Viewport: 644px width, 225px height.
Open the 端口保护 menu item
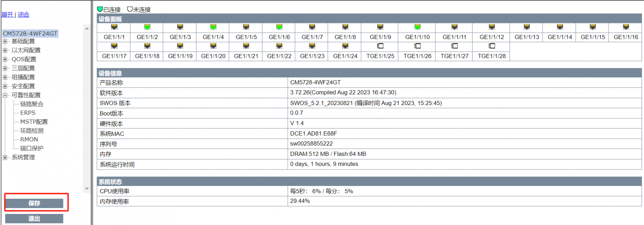pyautogui.click(x=32, y=149)
